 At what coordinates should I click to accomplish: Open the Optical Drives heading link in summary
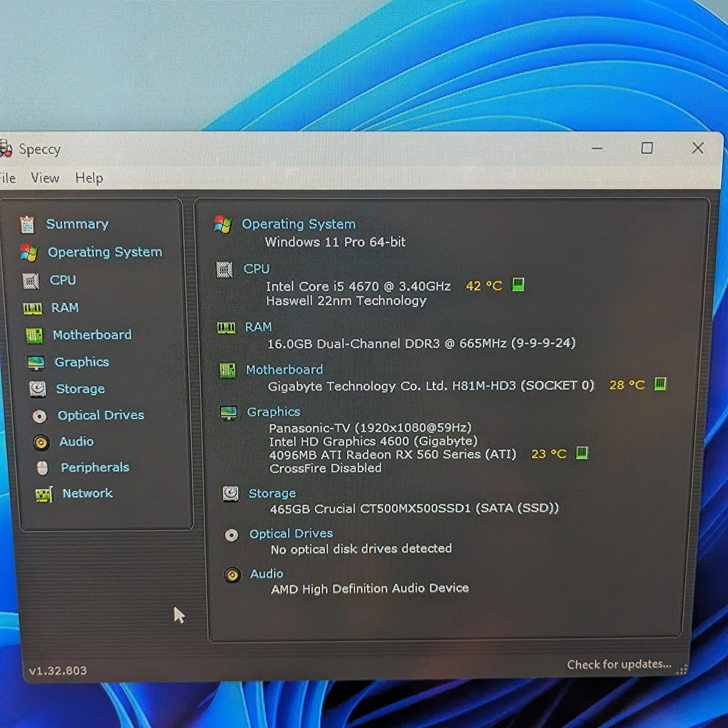[291, 534]
